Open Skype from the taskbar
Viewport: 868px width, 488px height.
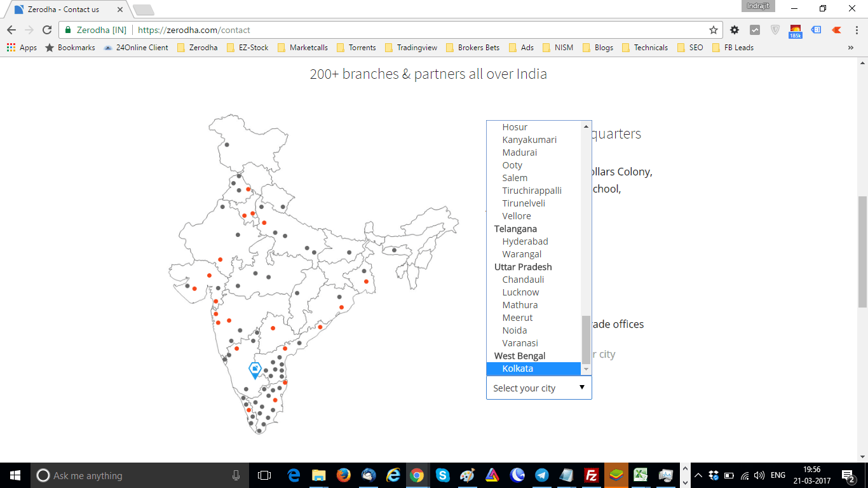[443, 475]
